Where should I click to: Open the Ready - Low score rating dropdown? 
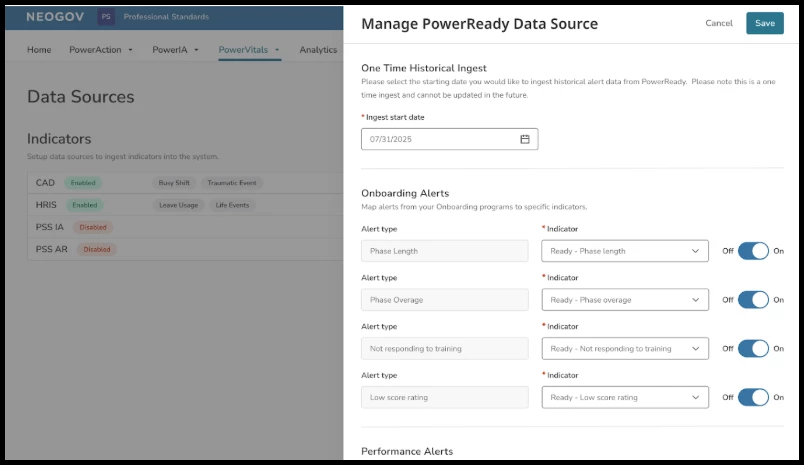tap(625, 397)
